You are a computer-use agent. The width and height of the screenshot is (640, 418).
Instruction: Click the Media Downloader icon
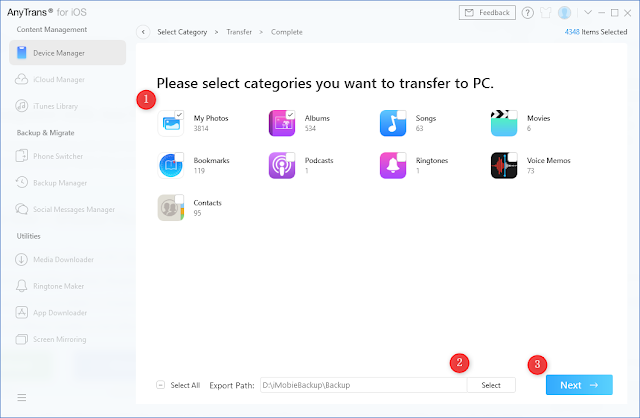pos(21,259)
